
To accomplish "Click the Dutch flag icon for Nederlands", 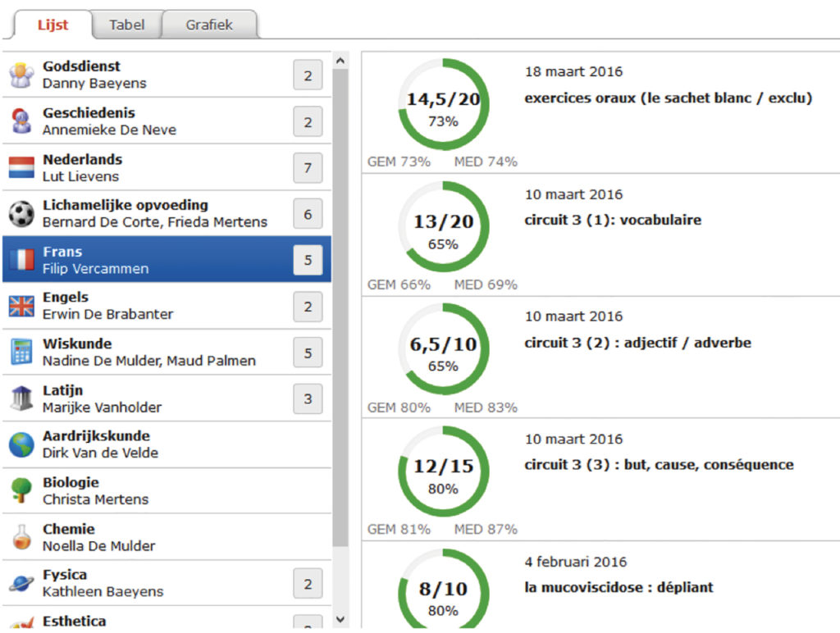I will pos(21,168).
